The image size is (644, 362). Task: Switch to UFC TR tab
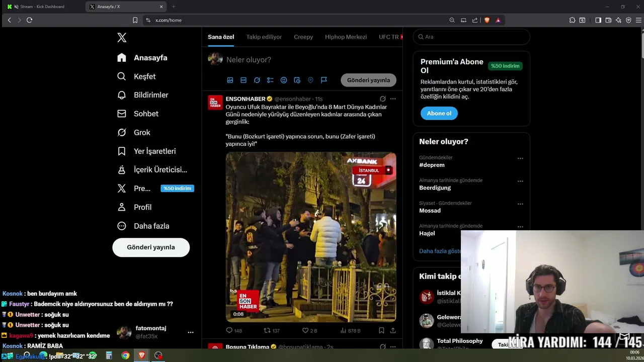click(x=389, y=37)
